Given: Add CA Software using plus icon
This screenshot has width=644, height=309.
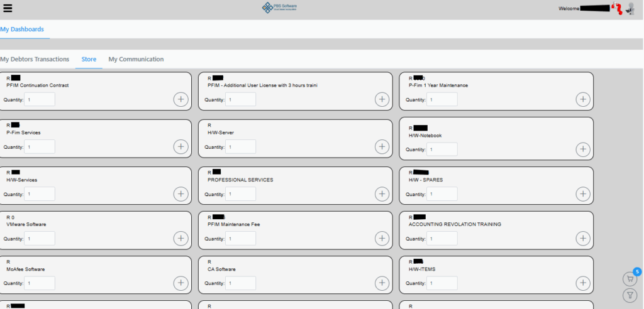Looking at the screenshot, I should [382, 283].
